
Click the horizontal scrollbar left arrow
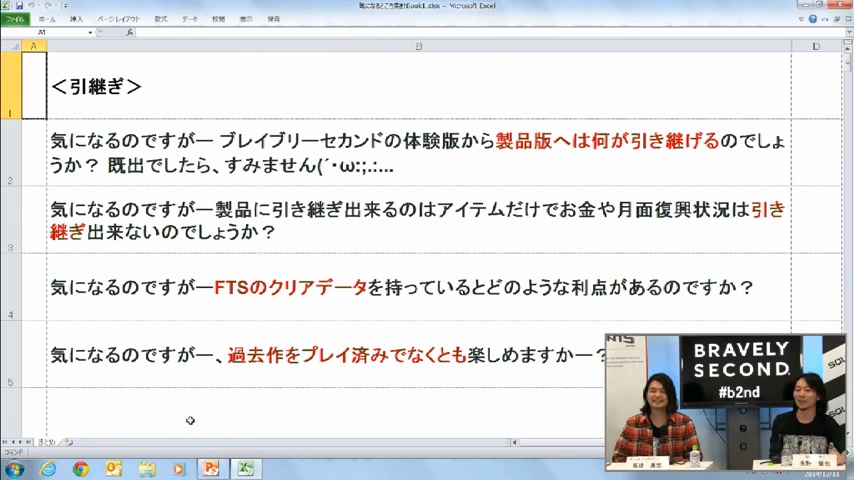514,442
